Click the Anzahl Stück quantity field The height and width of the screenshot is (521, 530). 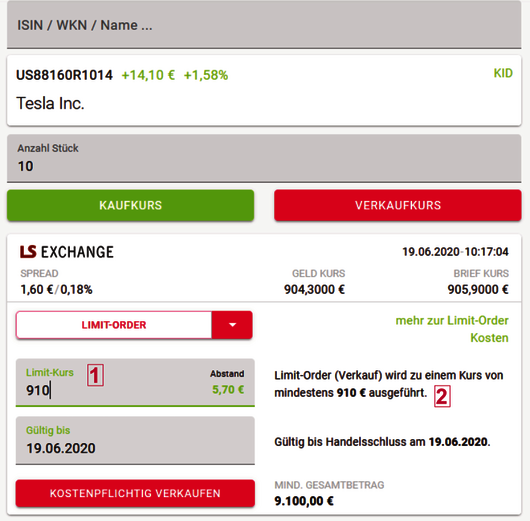pos(264,158)
